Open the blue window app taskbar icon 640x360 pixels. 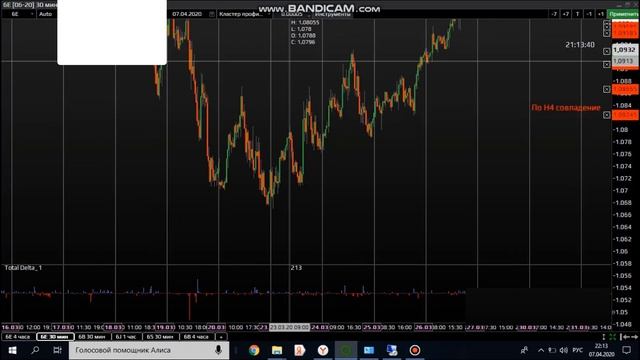(x=369, y=350)
